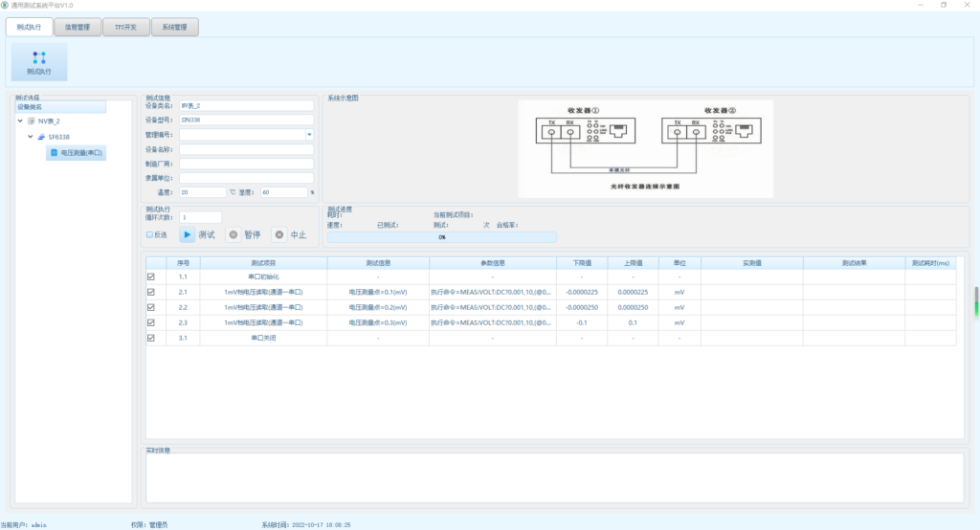Screen dimensions: 980x530
Task: Click the fiber transceiver connection diagram
Action: 645,148
